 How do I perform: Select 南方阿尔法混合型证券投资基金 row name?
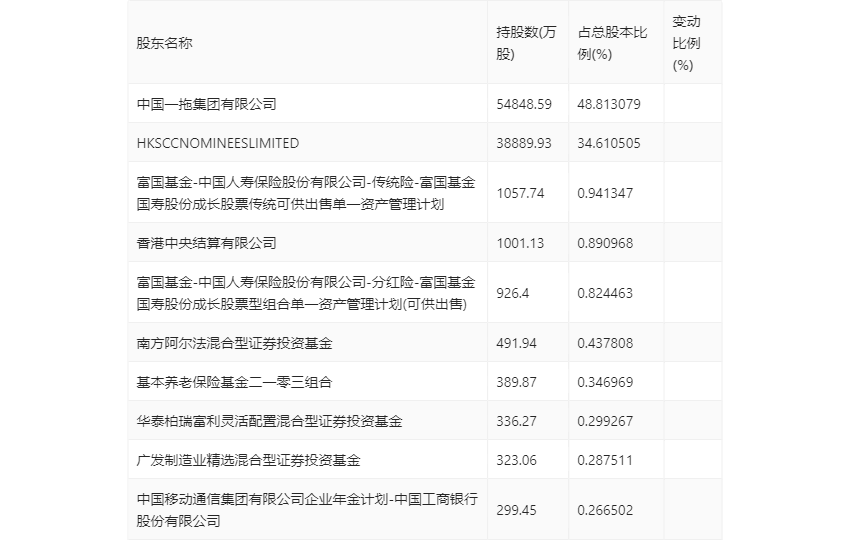[x=235, y=343]
